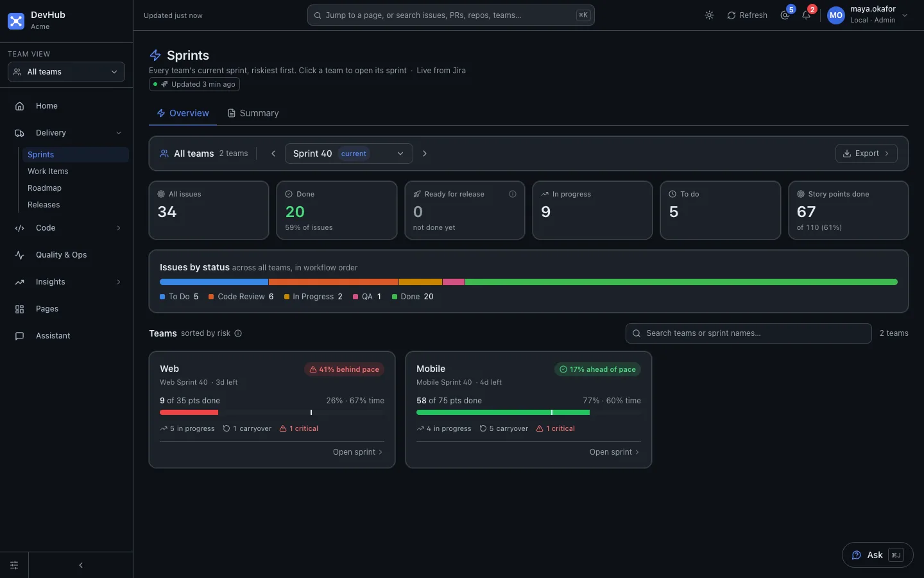
Task: Select Sprints in the sidebar
Action: (74, 155)
